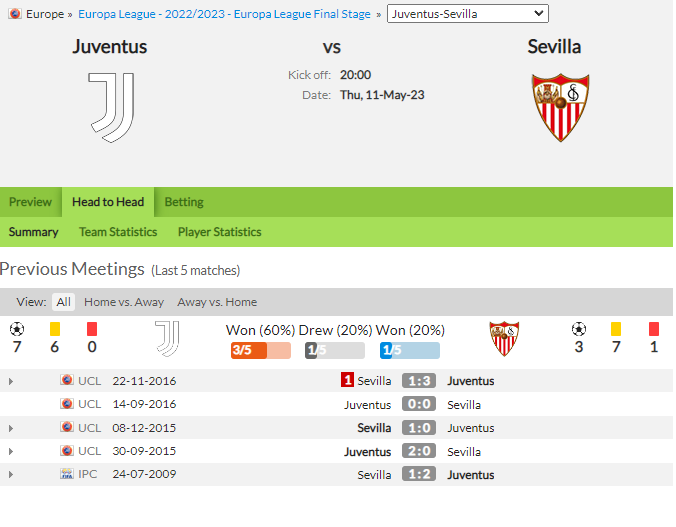
Task: Click the Sevilla club crest in header
Action: (x=560, y=107)
